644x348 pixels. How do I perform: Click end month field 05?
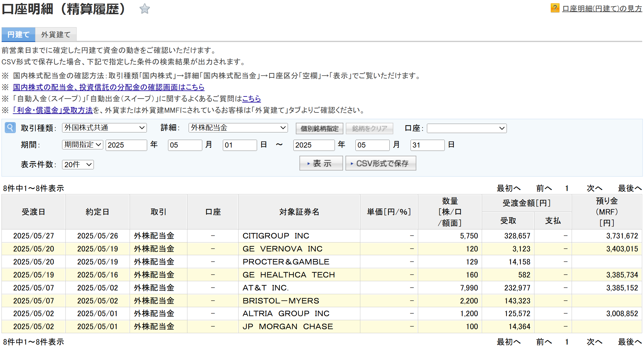coord(372,145)
